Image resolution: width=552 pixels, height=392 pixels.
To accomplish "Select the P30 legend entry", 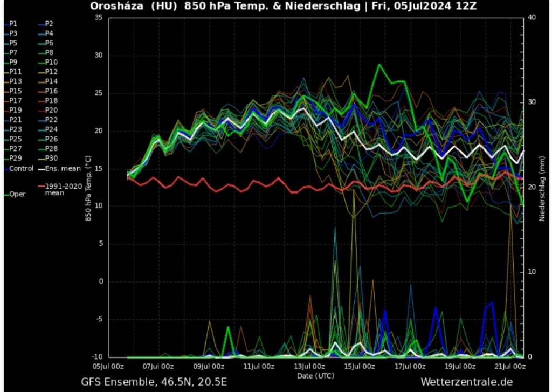I will click(51, 158).
